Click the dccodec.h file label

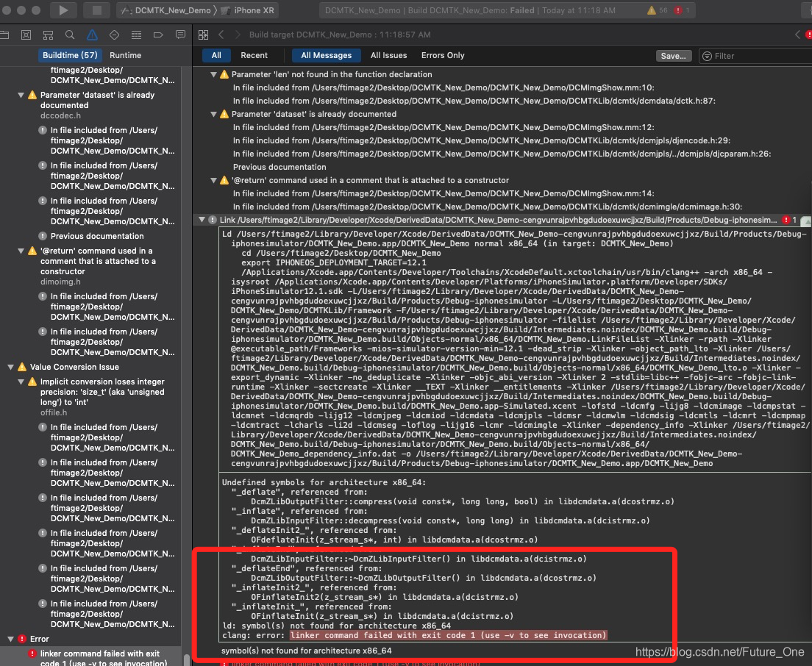[x=60, y=116]
